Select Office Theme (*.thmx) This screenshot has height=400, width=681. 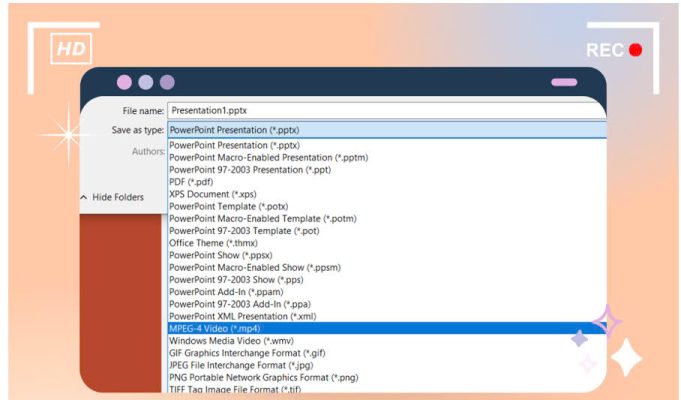[x=387, y=243]
